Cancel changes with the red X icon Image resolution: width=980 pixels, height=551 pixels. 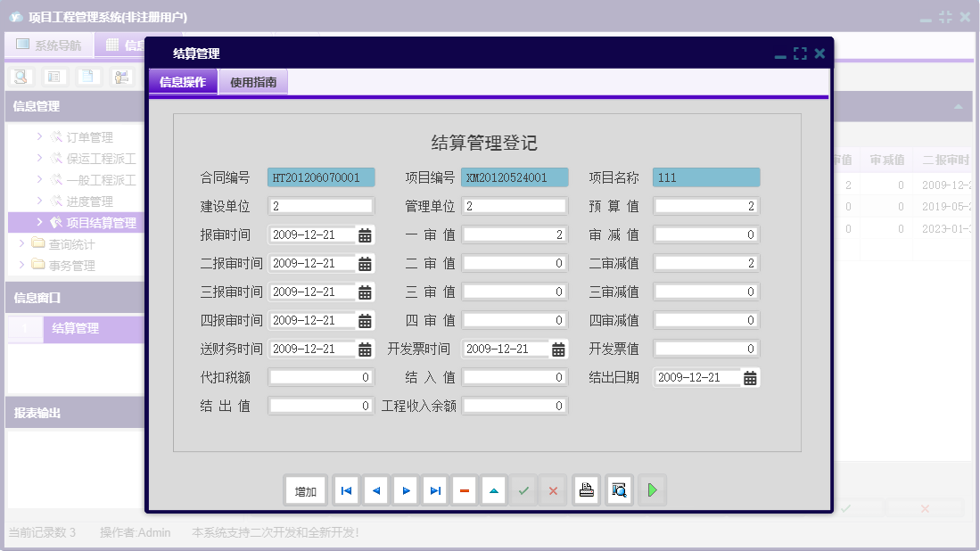pyautogui.click(x=553, y=489)
